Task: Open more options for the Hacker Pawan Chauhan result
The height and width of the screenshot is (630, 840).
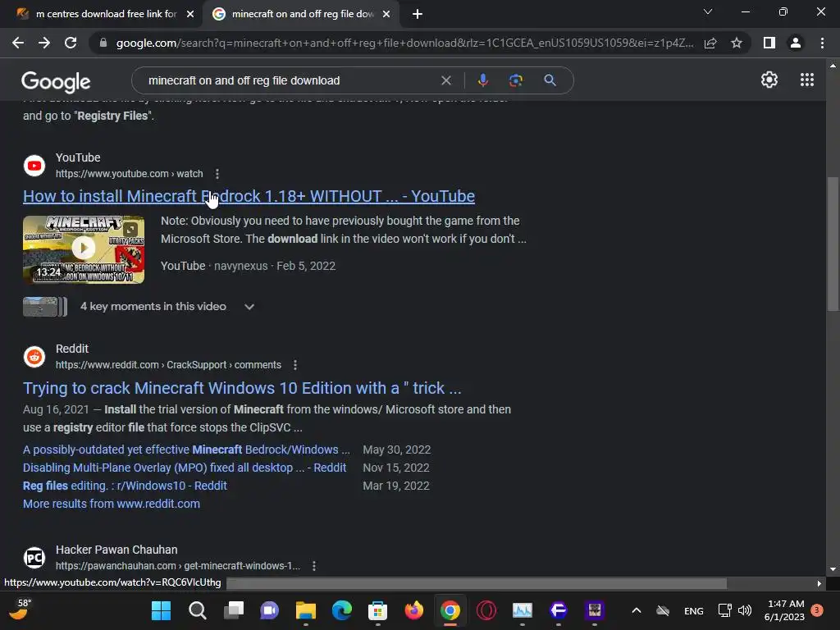Action: pos(314,566)
